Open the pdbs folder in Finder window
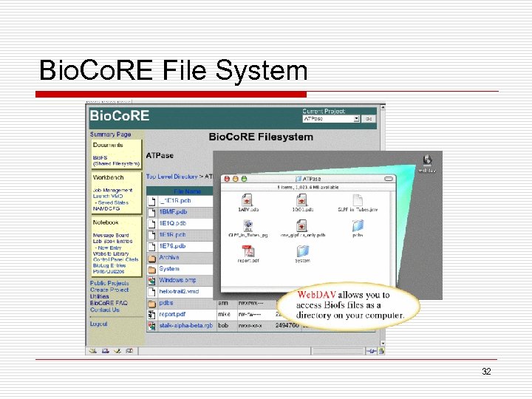 coord(358,225)
